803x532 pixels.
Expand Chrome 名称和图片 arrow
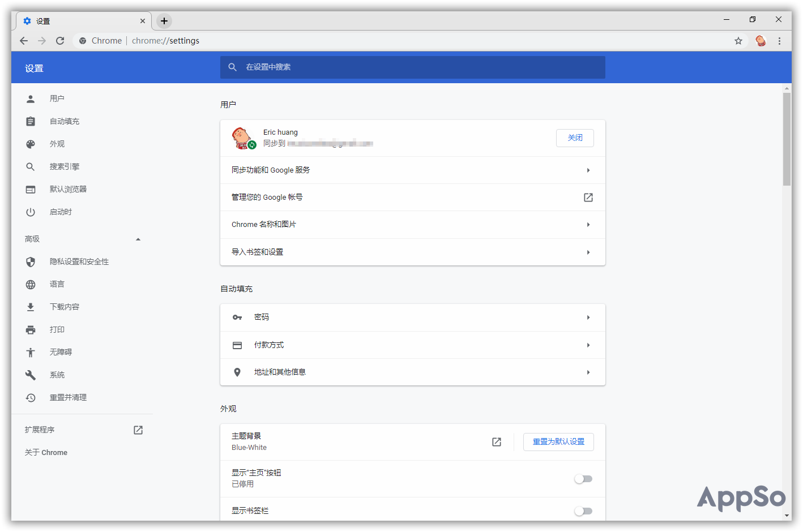[588, 225]
